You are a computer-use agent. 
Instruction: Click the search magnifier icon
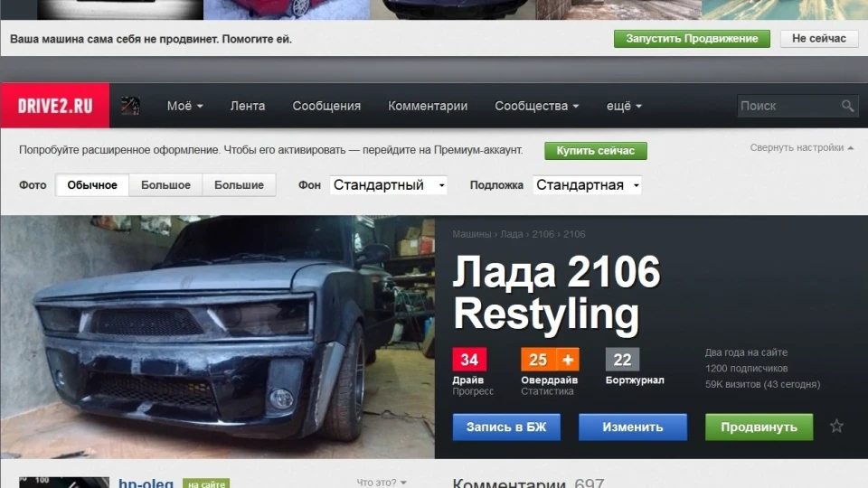click(x=847, y=106)
